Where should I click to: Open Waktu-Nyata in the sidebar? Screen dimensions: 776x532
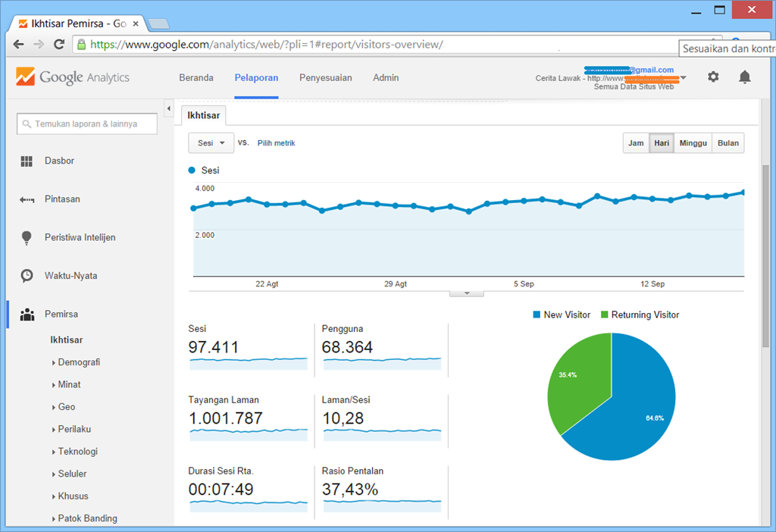point(70,276)
